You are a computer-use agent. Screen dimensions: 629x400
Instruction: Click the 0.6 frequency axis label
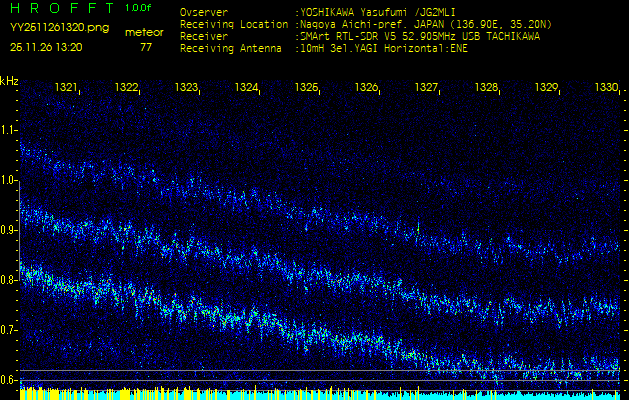coord(9,380)
